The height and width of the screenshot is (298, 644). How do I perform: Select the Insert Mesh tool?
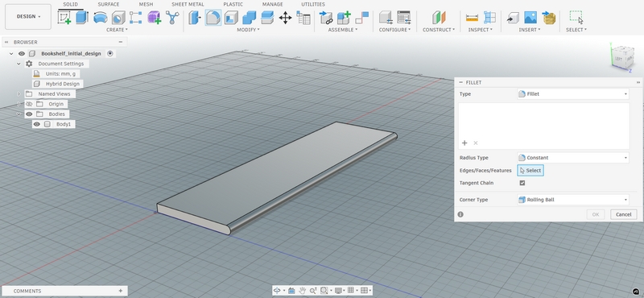point(549,17)
